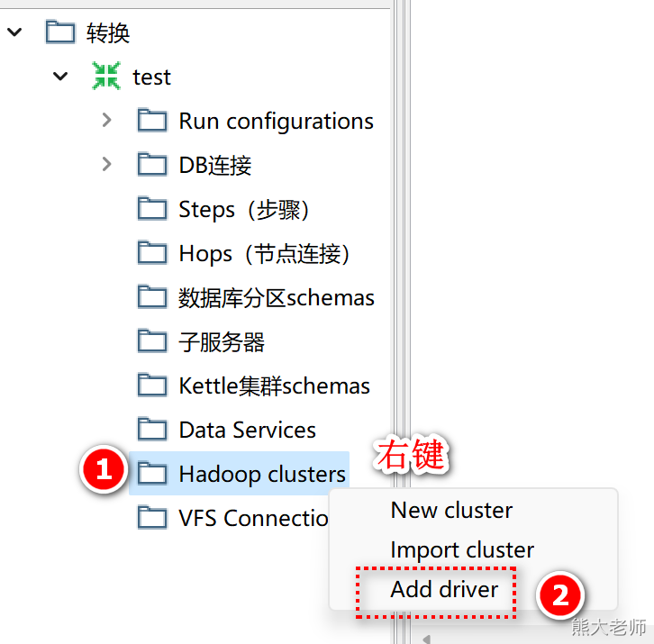
Task: Select Add driver in context menu
Action: click(x=444, y=589)
